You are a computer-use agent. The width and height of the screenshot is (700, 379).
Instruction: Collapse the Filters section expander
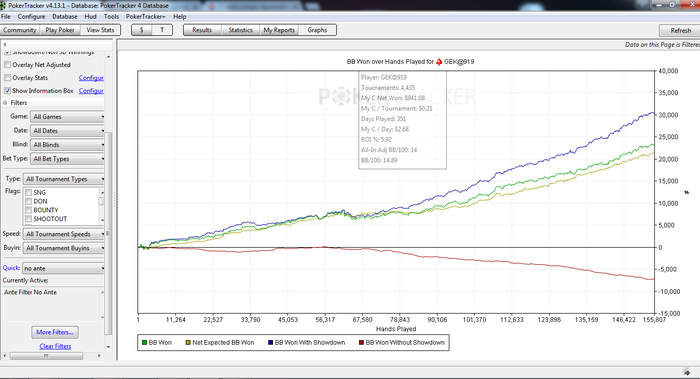point(5,103)
